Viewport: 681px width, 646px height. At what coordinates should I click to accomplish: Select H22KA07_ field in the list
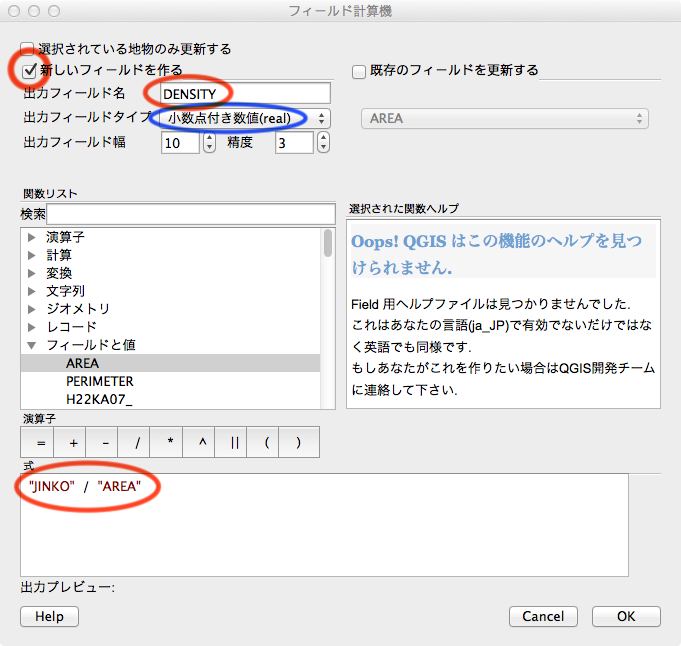[100, 399]
